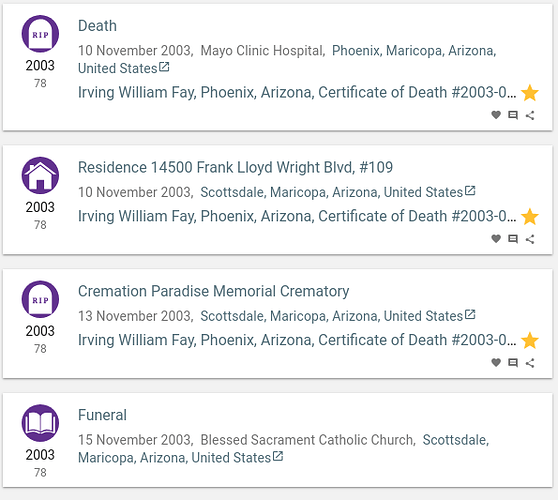Click the star beside Death source citation

[530, 93]
